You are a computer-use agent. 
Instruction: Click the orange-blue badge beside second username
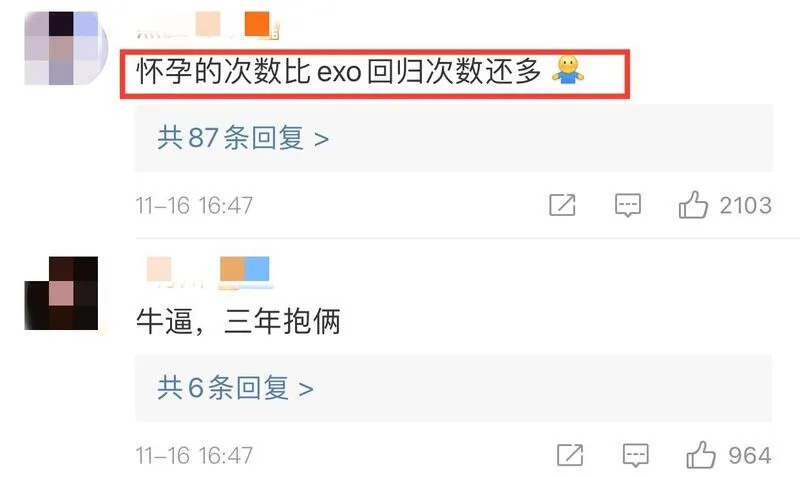[x=245, y=270]
